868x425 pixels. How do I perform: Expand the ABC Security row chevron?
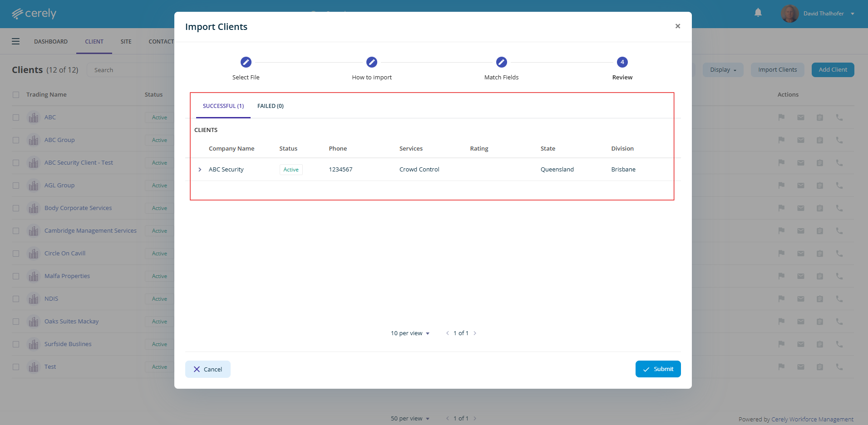(x=200, y=170)
